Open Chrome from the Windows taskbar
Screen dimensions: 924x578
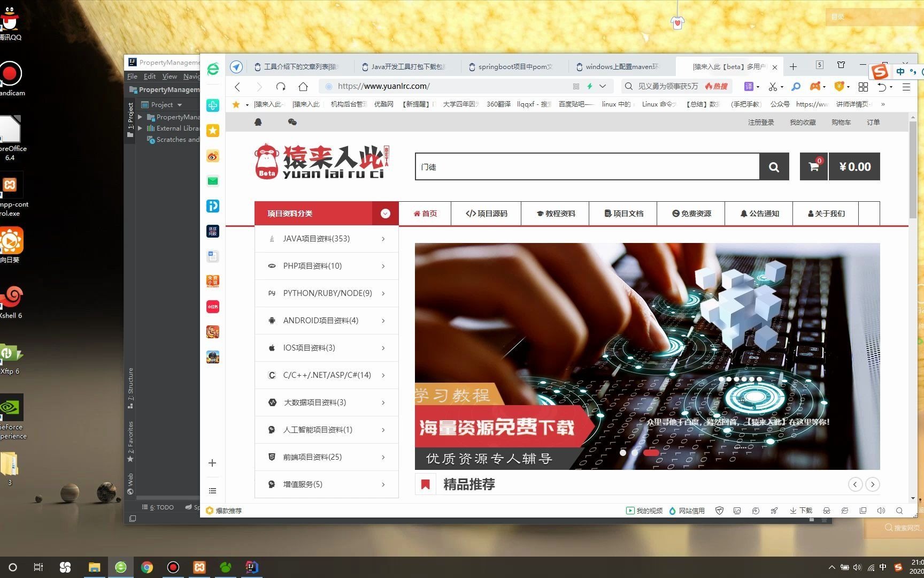(x=147, y=567)
